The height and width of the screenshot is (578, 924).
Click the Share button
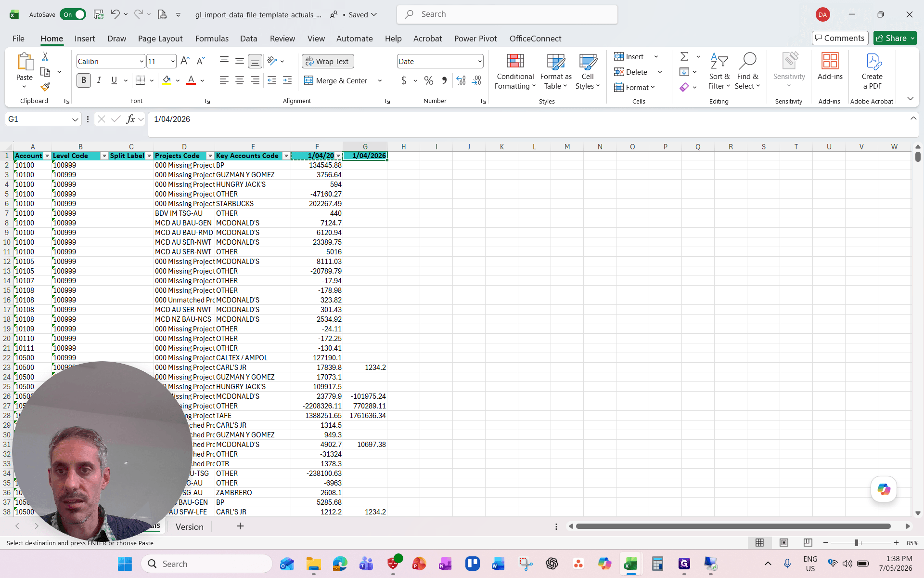click(x=895, y=38)
